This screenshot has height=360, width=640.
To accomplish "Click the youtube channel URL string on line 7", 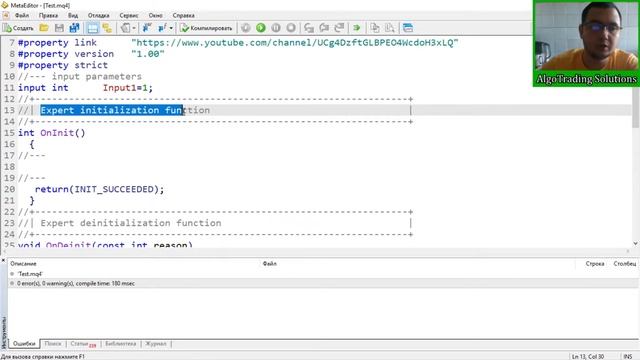I will 295,42.
